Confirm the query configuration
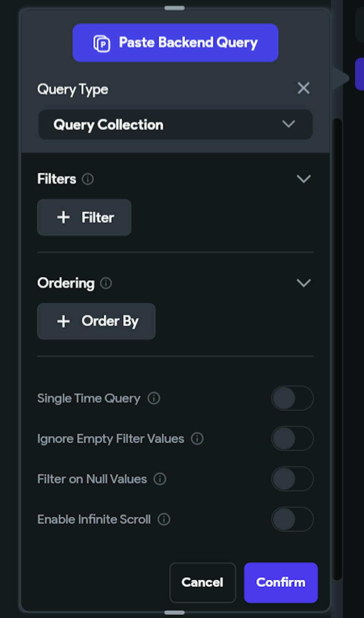 point(281,582)
